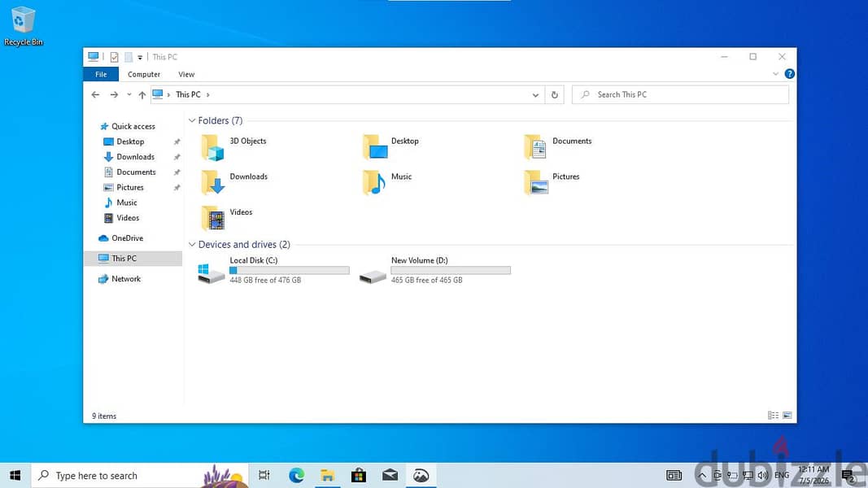This screenshot has width=868, height=488.
Task: Launch Microsoft Edge from taskbar
Action: coord(296,475)
